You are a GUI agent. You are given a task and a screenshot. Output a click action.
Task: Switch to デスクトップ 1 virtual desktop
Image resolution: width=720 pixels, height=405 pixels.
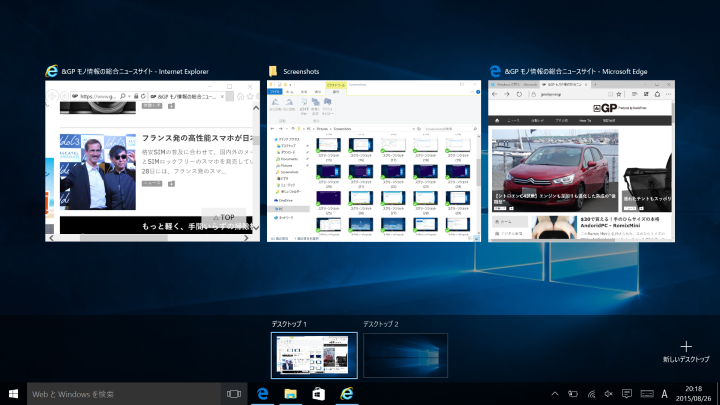(313, 354)
